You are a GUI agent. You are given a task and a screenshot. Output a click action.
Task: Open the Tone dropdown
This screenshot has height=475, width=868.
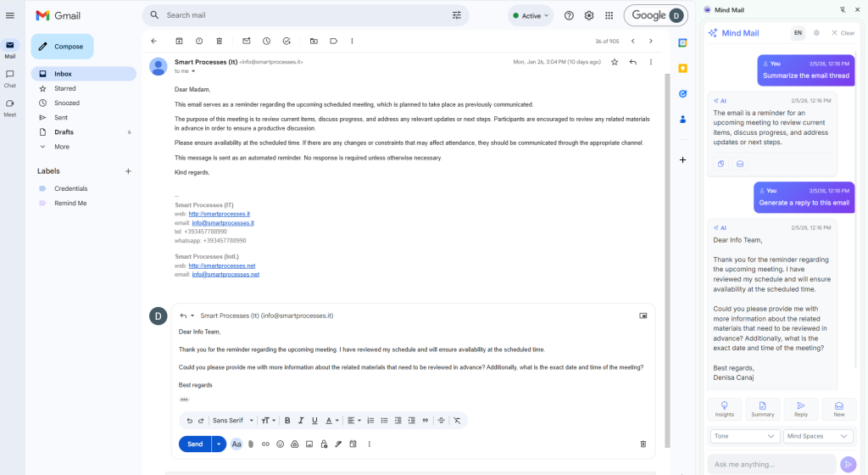[x=744, y=436]
